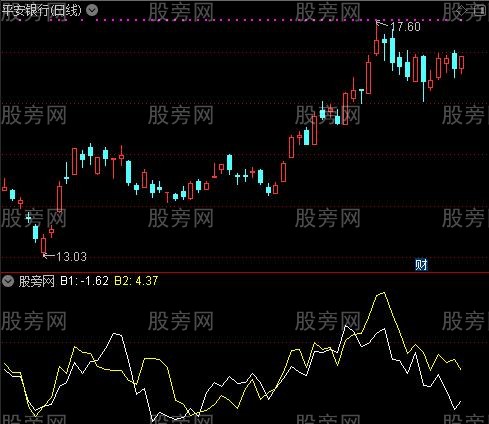
Task: Select the 平安银行(日线) chart title
Action: pos(42,10)
